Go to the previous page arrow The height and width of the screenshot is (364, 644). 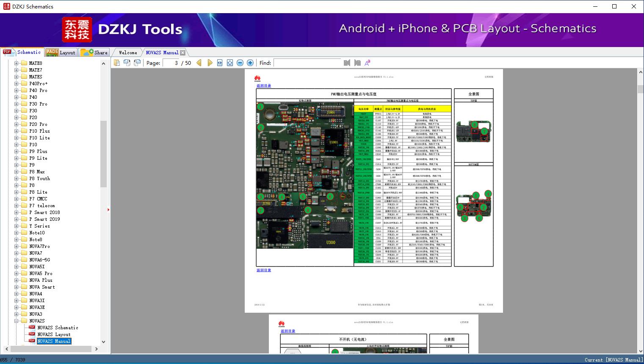coord(199,63)
